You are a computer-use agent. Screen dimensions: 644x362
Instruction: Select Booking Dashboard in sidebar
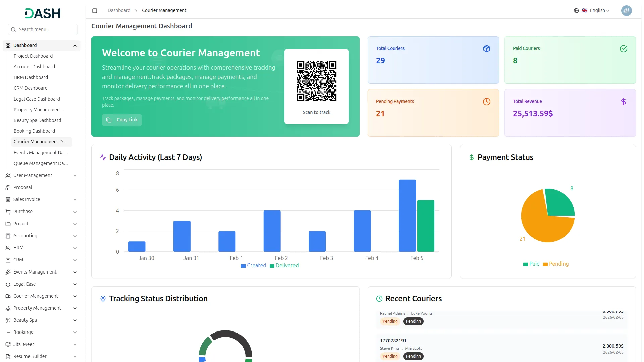click(x=34, y=131)
